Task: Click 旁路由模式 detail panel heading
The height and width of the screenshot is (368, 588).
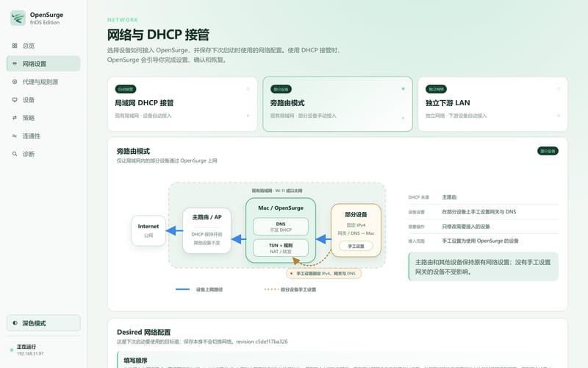Action: 133,151
